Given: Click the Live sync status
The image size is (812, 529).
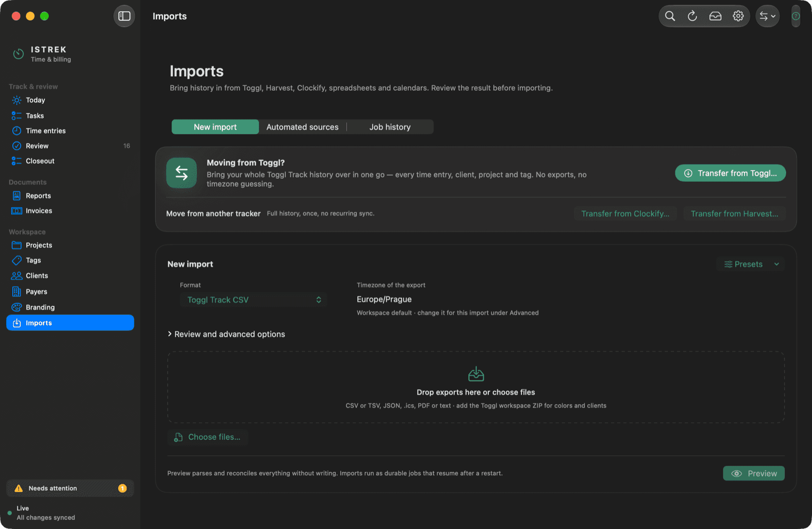Looking at the screenshot, I should 42,513.
